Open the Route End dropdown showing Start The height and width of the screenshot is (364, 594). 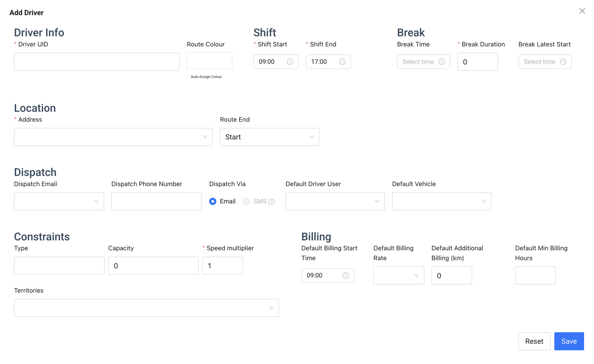[x=269, y=137]
